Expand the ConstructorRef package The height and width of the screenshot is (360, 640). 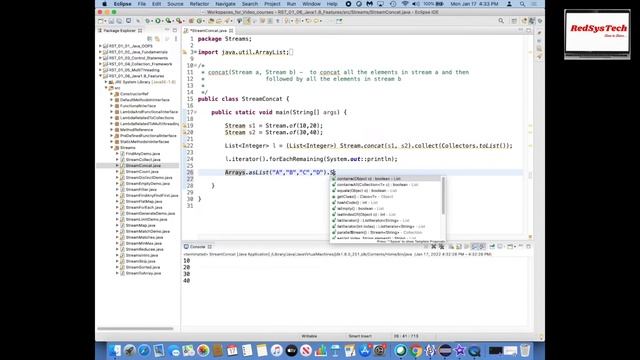click(x=112, y=94)
